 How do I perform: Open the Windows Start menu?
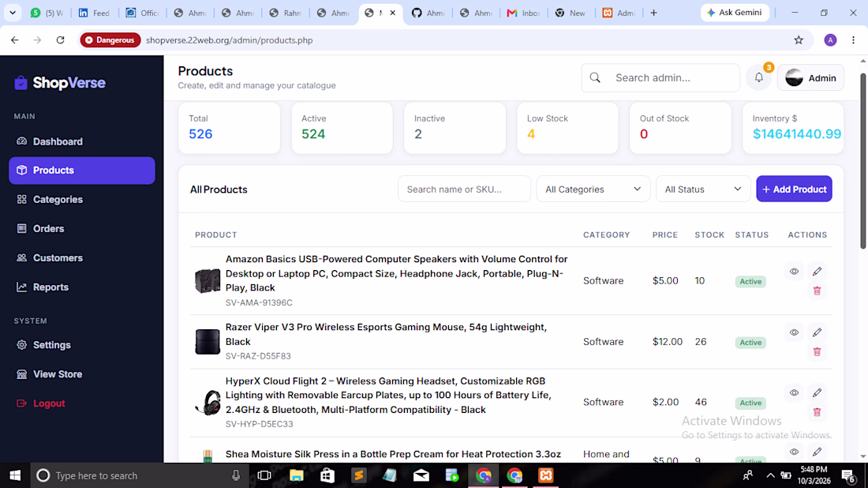coord(15,475)
